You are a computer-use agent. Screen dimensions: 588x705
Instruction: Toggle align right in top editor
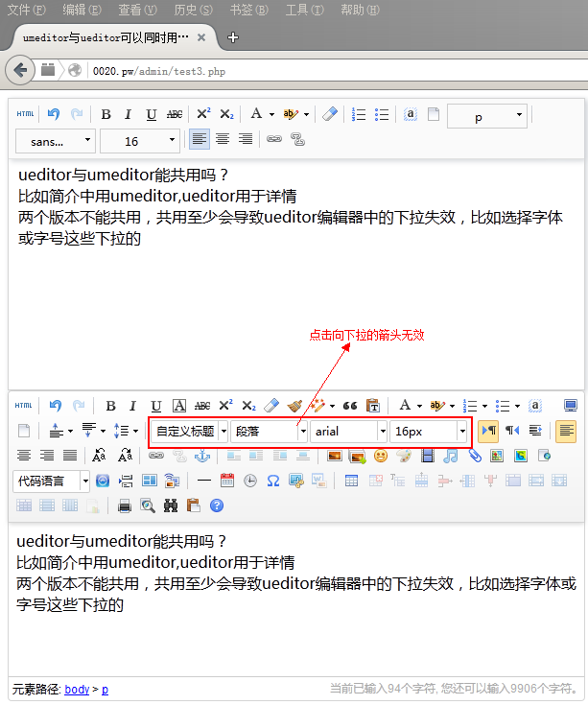click(x=246, y=139)
